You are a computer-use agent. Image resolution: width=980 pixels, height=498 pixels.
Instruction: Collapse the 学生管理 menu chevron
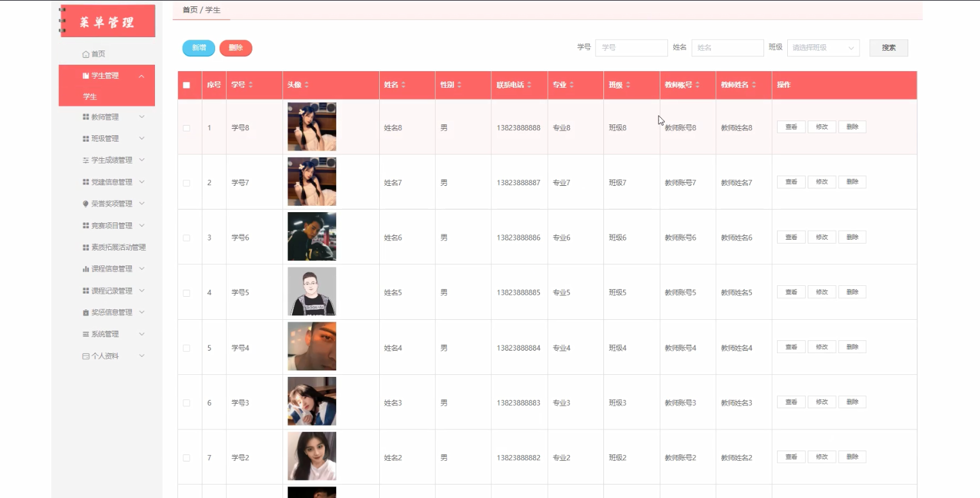142,76
